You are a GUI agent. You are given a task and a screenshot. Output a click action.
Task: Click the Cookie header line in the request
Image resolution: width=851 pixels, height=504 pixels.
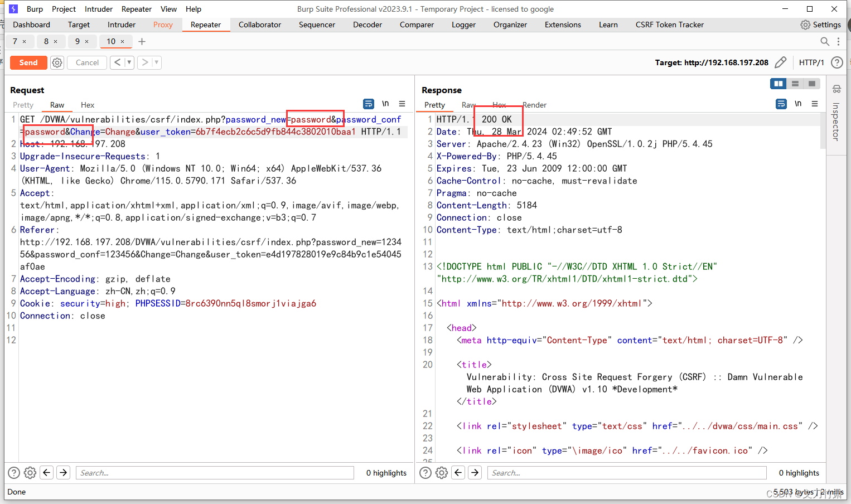pos(168,303)
